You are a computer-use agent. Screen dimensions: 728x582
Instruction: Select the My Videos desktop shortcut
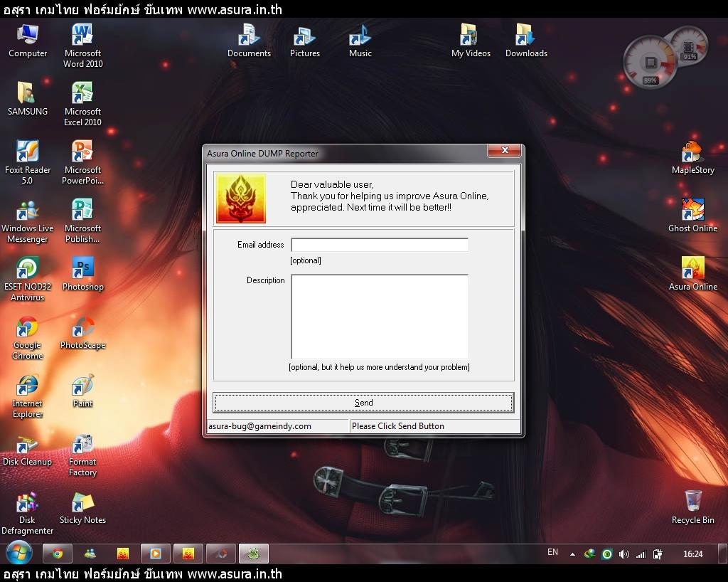tap(471, 41)
